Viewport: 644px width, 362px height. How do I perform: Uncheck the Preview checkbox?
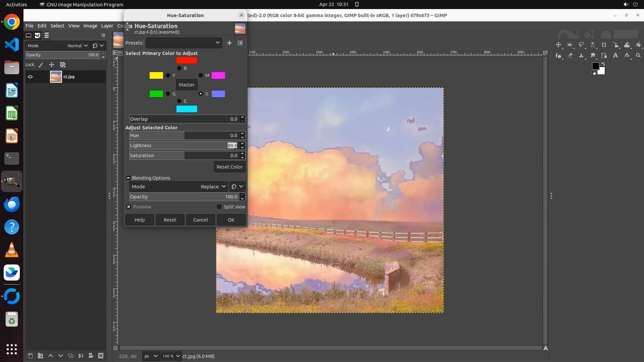point(129,207)
